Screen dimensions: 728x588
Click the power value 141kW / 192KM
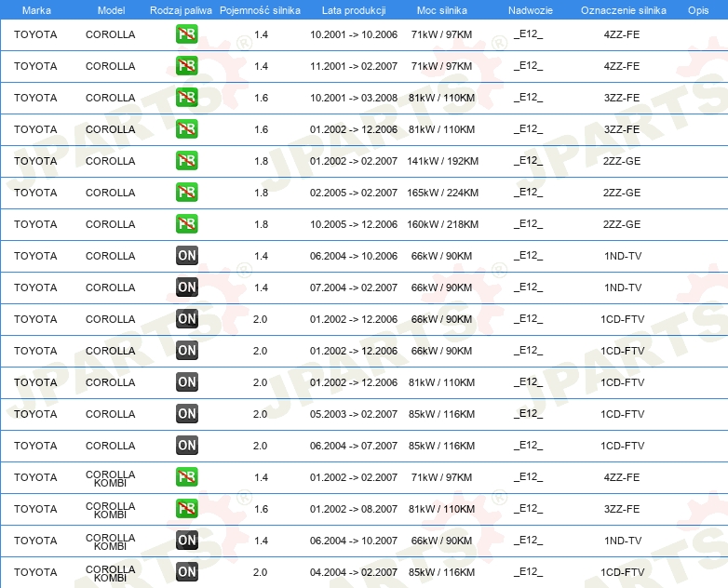(442, 161)
